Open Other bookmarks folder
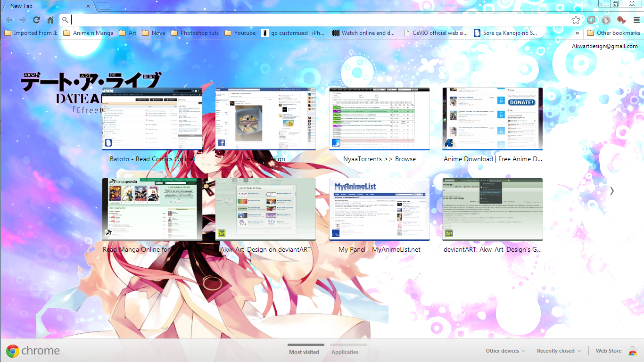This screenshot has height=362, width=644. pos(613,33)
